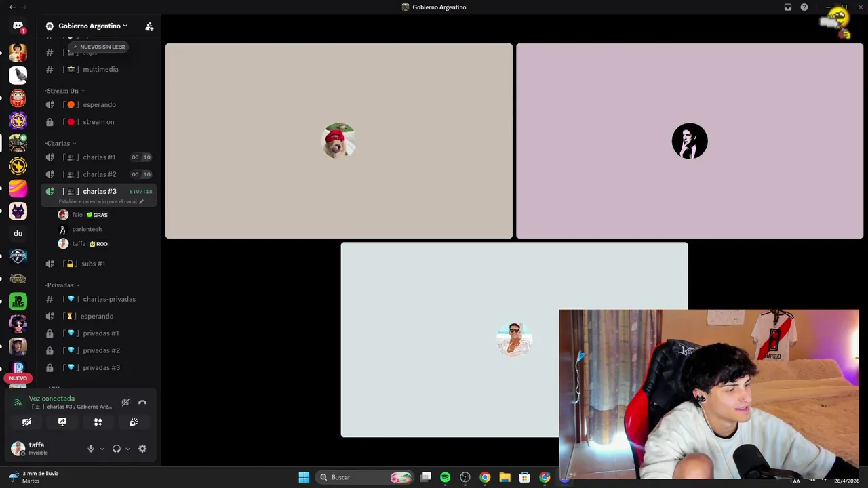
Task: Open the invite people icon beside Gobierno Argentino
Action: (x=149, y=26)
